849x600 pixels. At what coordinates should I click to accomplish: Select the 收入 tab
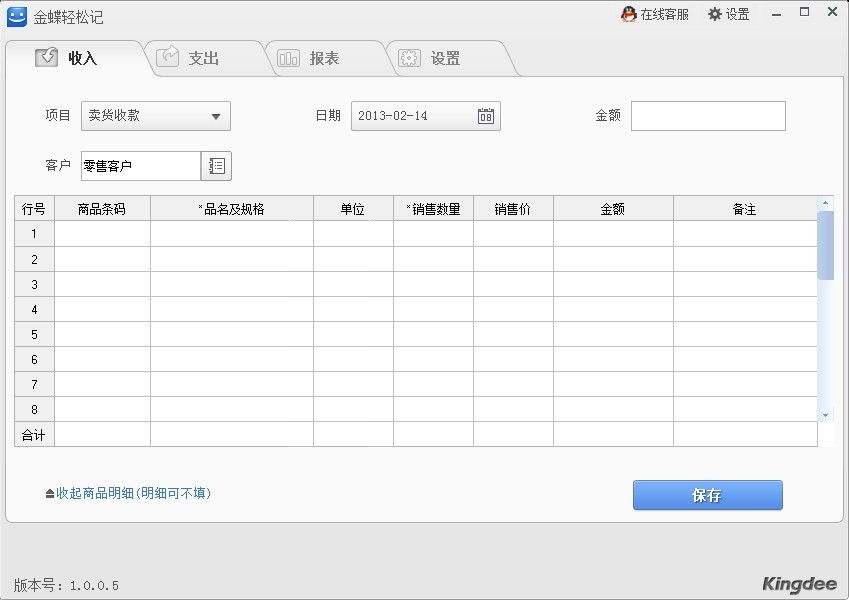coord(82,58)
